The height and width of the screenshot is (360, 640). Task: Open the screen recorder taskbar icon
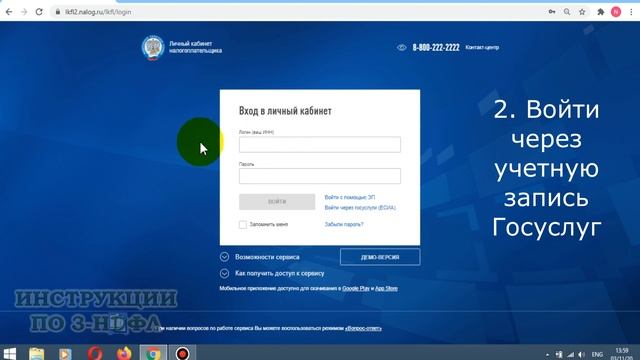tap(182, 353)
